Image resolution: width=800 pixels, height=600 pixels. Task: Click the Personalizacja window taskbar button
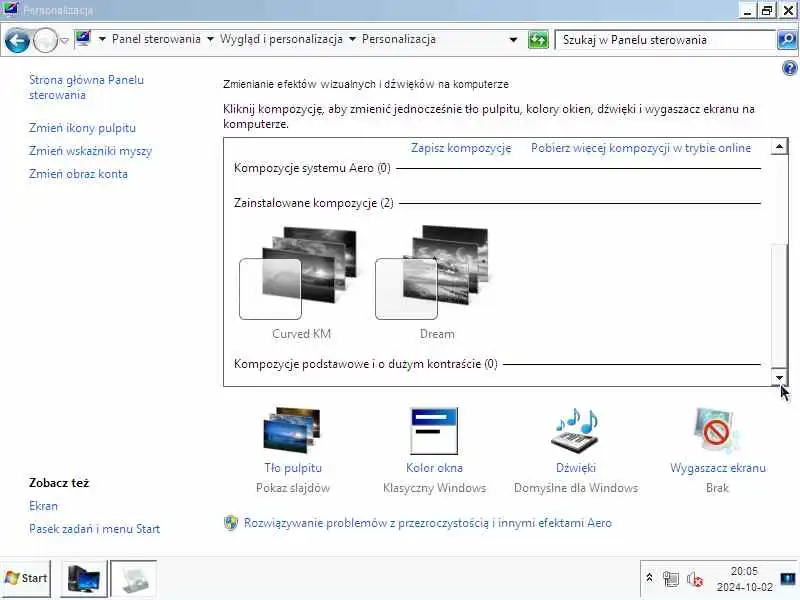[x=134, y=579]
